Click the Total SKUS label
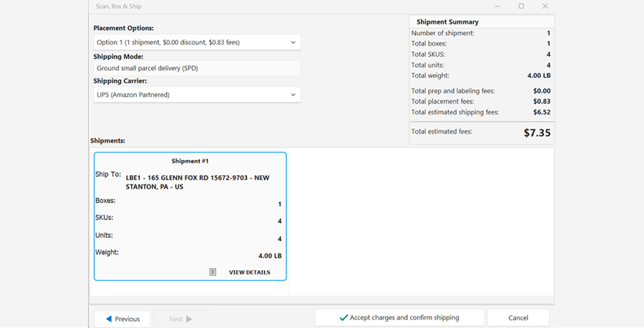This screenshot has width=644, height=328. tap(428, 54)
